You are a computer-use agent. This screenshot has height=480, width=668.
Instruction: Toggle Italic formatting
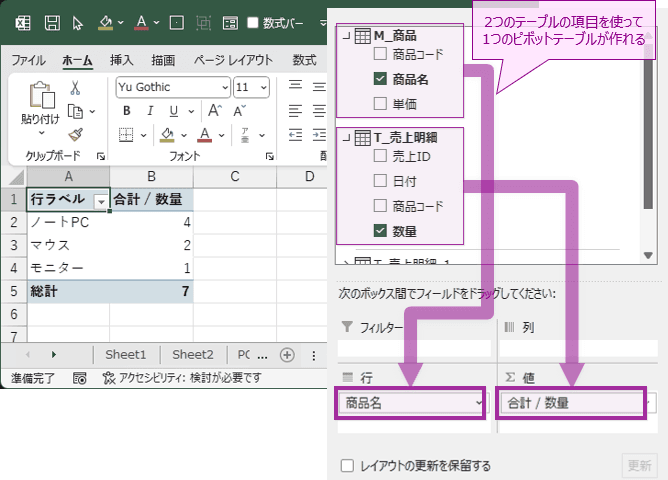coord(150,111)
